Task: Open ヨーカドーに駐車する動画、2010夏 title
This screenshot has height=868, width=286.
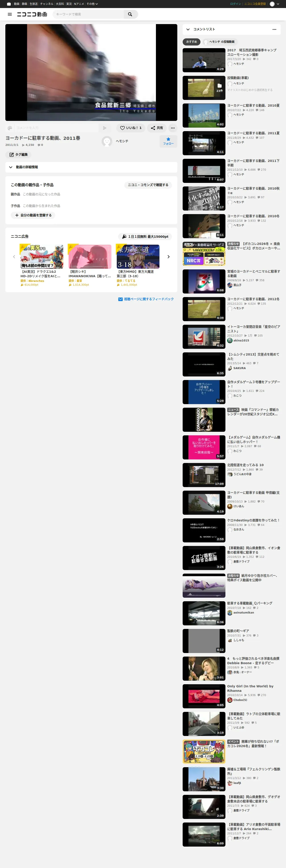Action: (x=253, y=105)
